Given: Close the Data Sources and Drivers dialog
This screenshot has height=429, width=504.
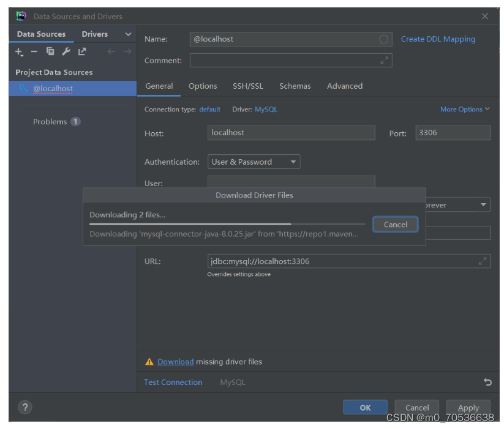Looking at the screenshot, I should (485, 16).
